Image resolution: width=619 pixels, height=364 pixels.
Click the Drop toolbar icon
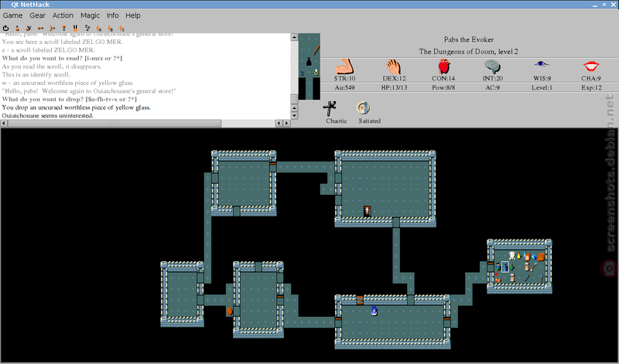(x=63, y=28)
